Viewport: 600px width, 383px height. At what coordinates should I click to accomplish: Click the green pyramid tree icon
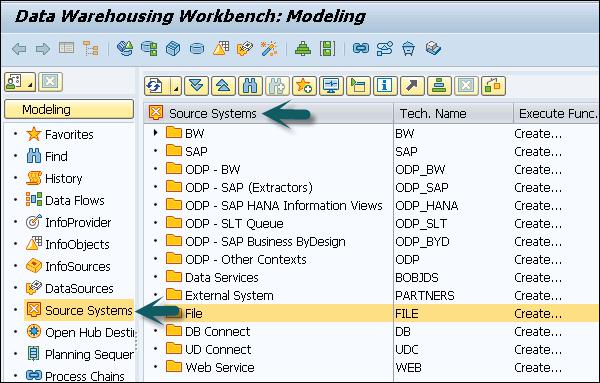303,49
